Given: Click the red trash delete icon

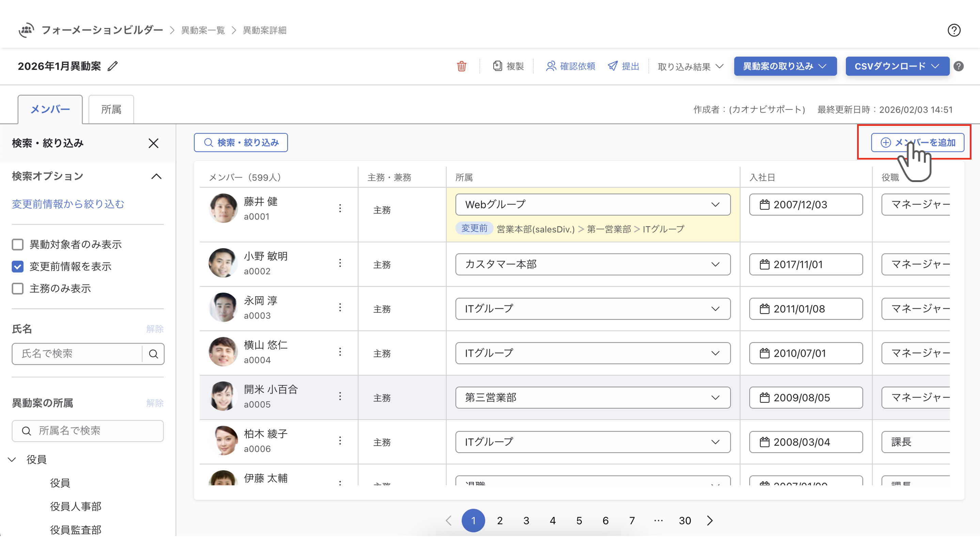Looking at the screenshot, I should [461, 66].
